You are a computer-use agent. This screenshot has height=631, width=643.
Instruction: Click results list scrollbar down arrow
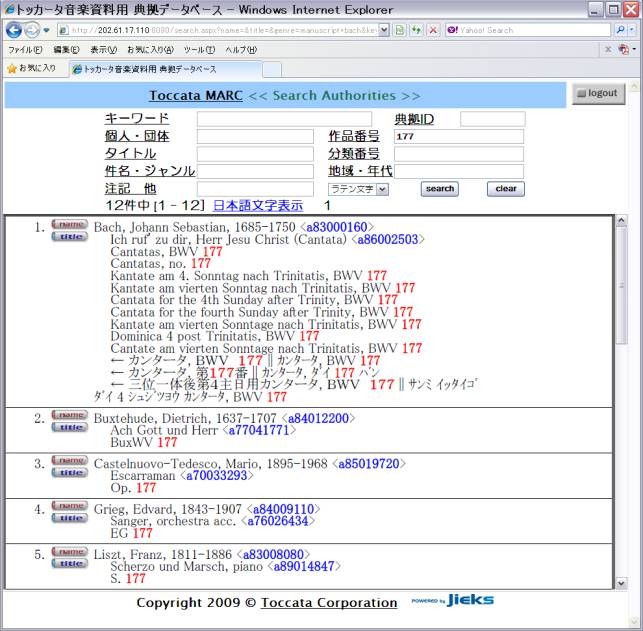pos(621,583)
